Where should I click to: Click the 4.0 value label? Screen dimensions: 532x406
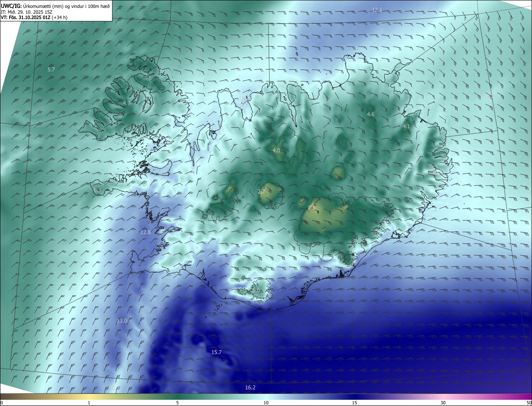(276, 150)
